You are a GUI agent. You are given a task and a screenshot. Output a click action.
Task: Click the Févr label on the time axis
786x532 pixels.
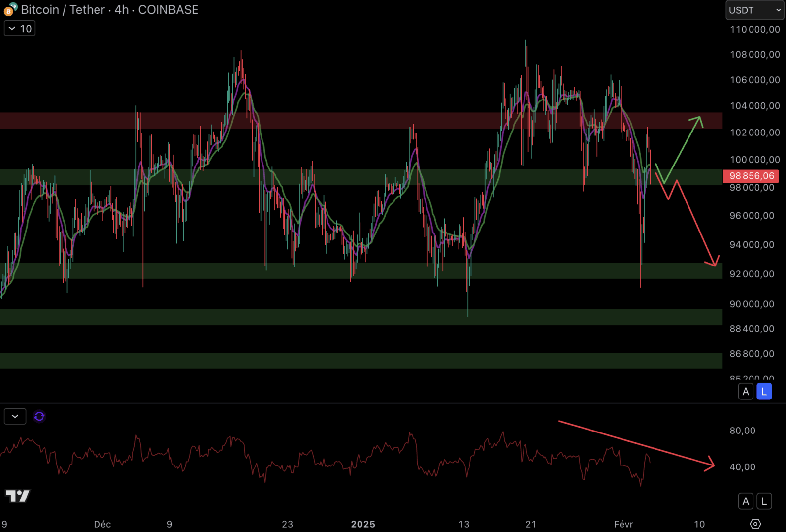coord(623,524)
